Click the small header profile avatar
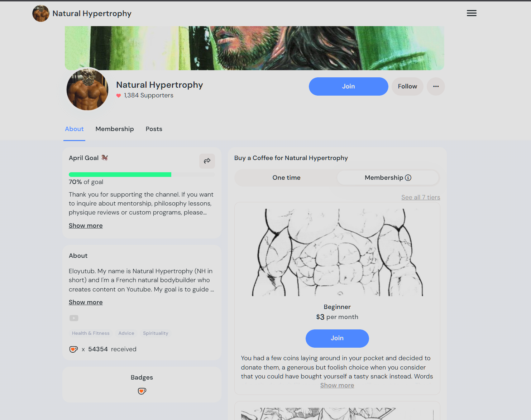Image resolution: width=531 pixels, height=420 pixels. point(41,13)
